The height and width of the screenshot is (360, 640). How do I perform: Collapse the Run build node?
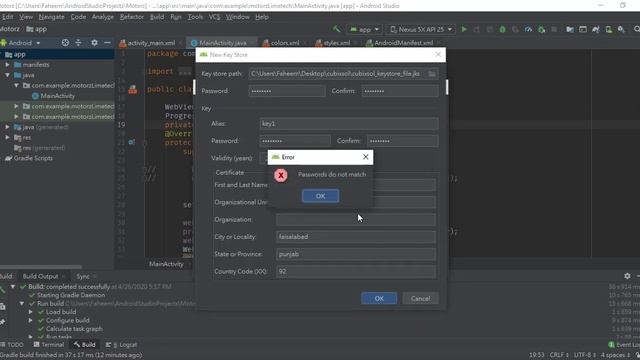point(22,304)
